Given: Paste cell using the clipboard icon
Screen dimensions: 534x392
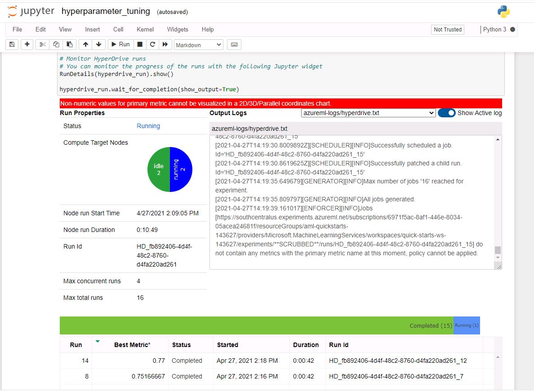Looking at the screenshot, I should pyautogui.click(x=69, y=44).
